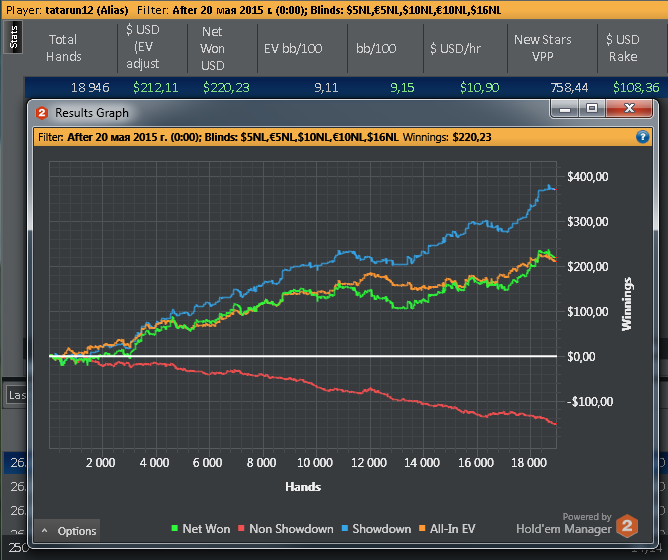Select the 758,44 VPP cell
Viewport: 668px width, 560px height.
coord(569,88)
